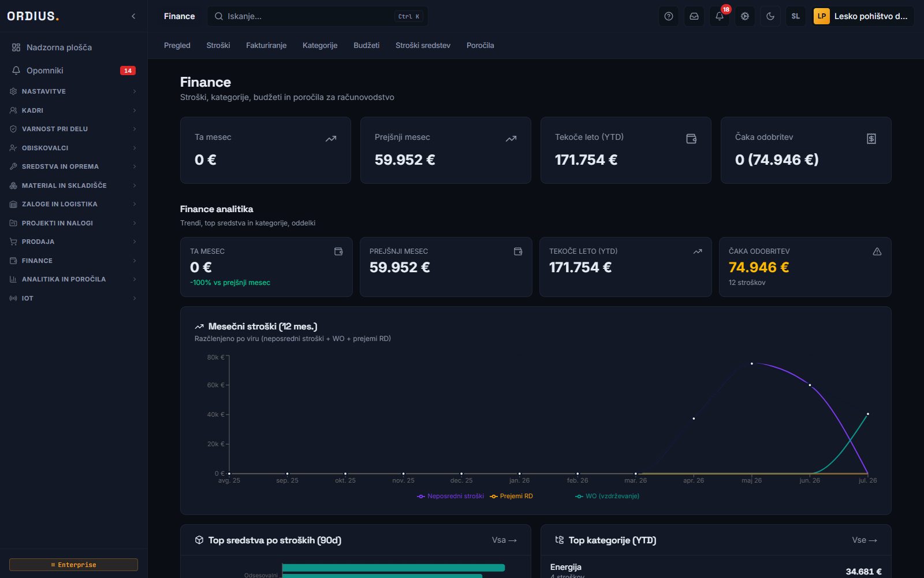Switch to the Budžeti tab

366,45
